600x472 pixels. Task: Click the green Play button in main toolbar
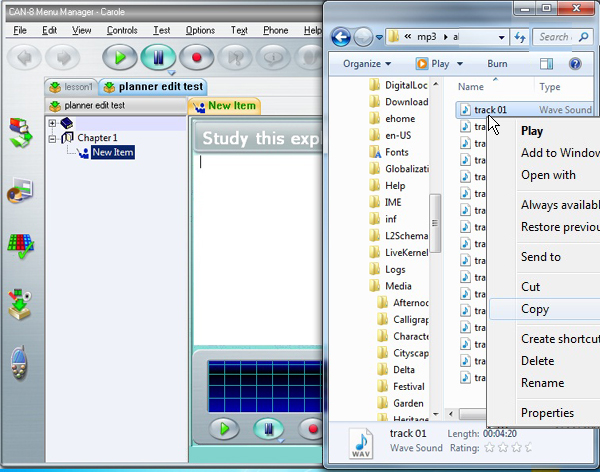(x=121, y=57)
